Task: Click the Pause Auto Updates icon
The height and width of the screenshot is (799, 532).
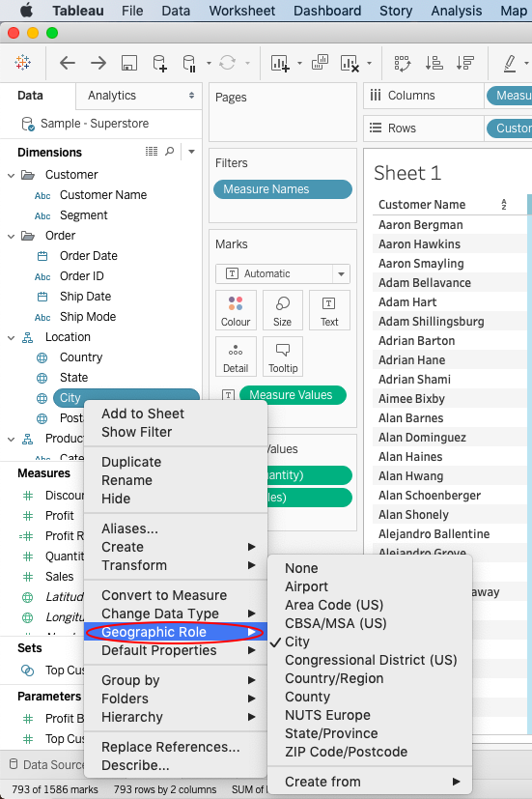Action: (189, 63)
